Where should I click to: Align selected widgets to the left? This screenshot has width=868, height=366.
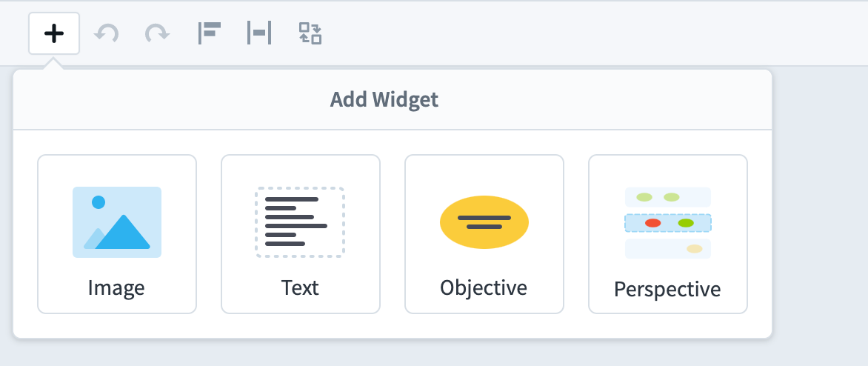[210, 33]
